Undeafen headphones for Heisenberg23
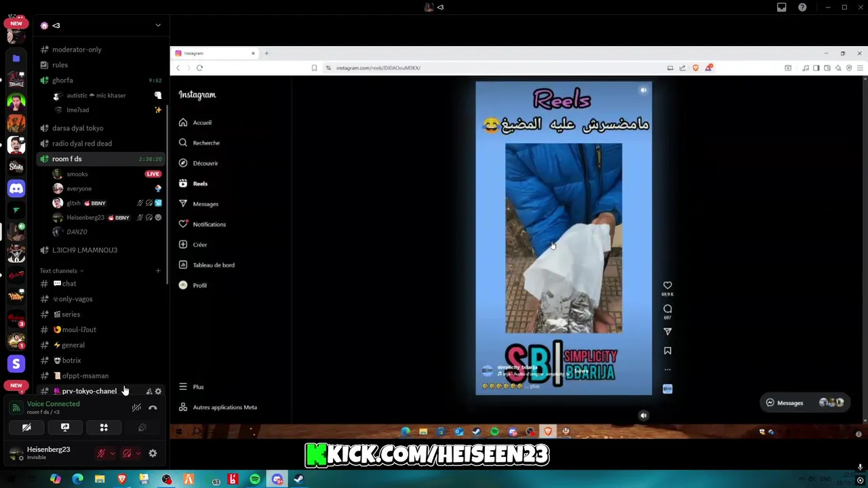The height and width of the screenshot is (488, 868). 127,453
